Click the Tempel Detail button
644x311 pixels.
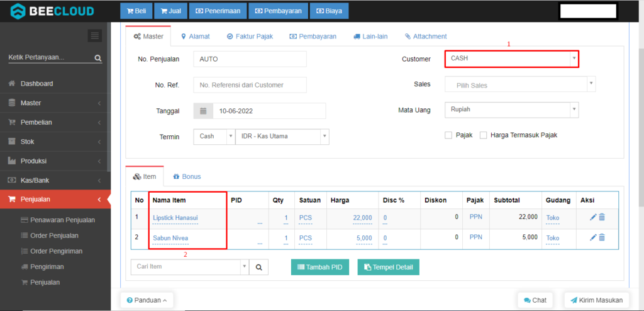coord(389,267)
